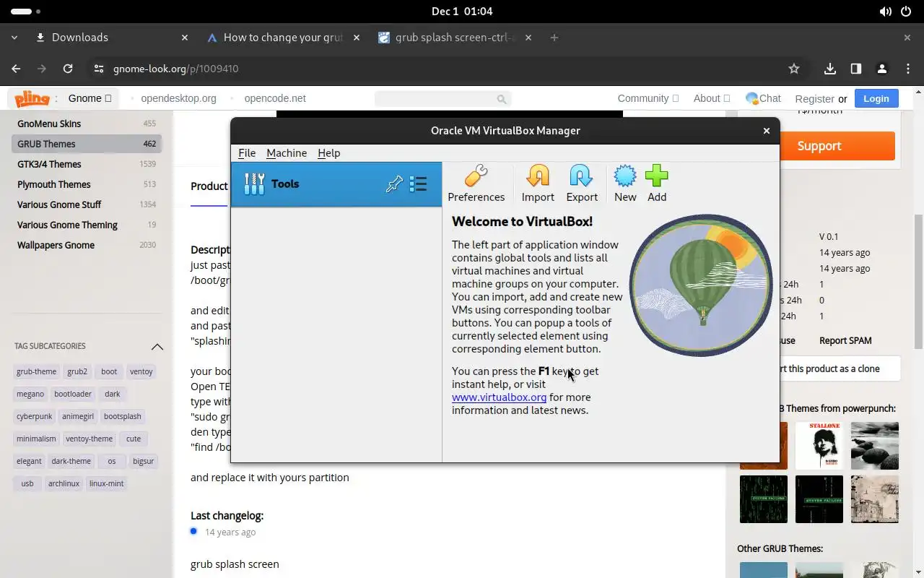The width and height of the screenshot is (924, 578).
Task: Open the clock showing Dec 1 01:04
Action: coord(462,12)
